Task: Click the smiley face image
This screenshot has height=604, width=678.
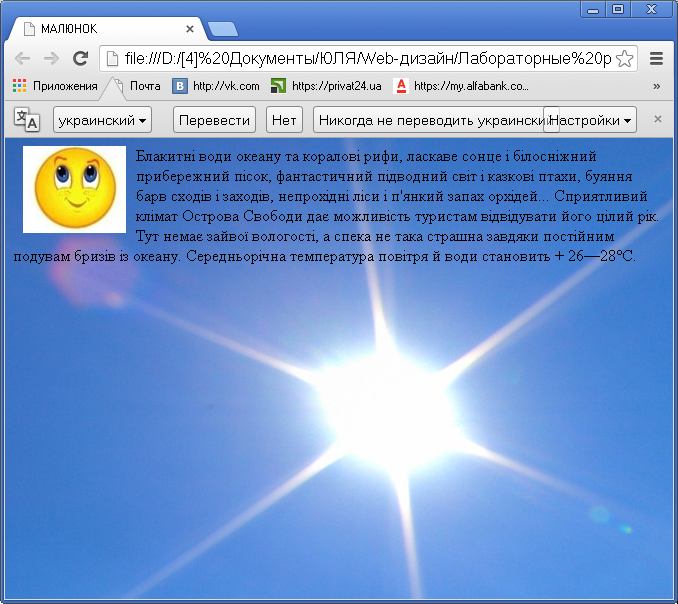Action: [x=74, y=189]
